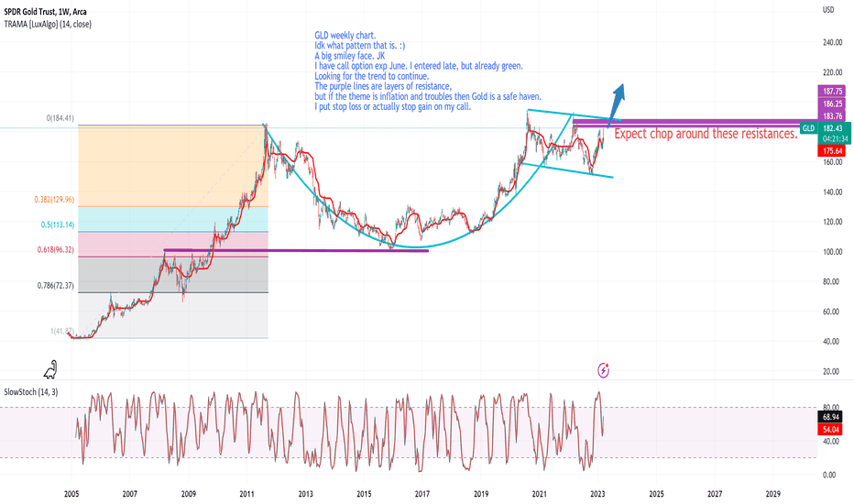Click the 'purple lines are layers of resistance' line
The height and width of the screenshot is (504, 854).
pos(383,86)
